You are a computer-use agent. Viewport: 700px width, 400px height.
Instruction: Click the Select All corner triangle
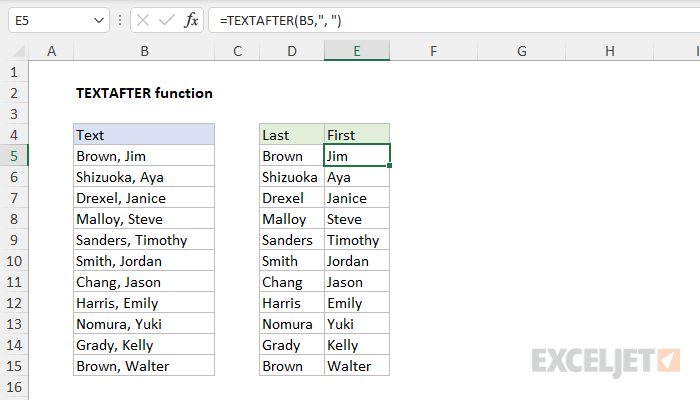[18, 51]
